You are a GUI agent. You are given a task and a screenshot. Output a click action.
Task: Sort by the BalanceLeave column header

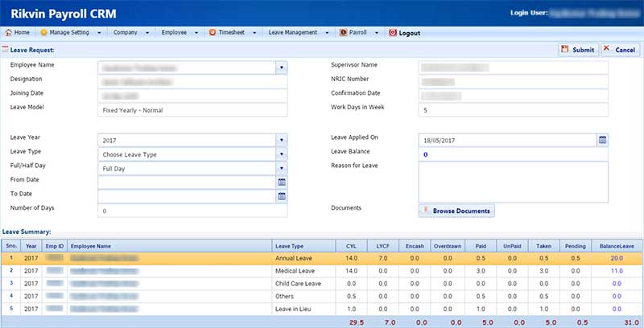[617, 246]
